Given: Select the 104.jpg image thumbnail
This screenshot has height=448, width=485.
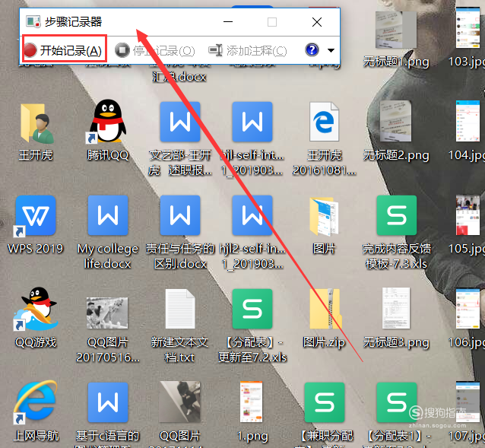Looking at the screenshot, I should [x=468, y=121].
